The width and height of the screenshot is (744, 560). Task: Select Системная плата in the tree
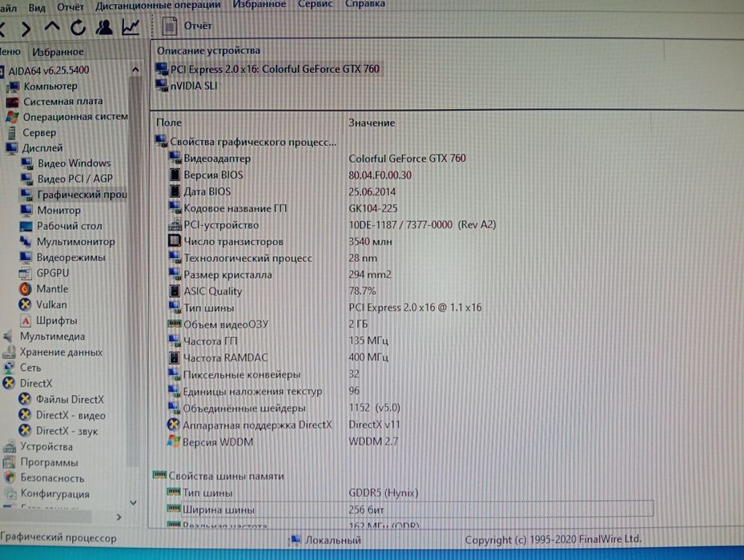click(54, 101)
